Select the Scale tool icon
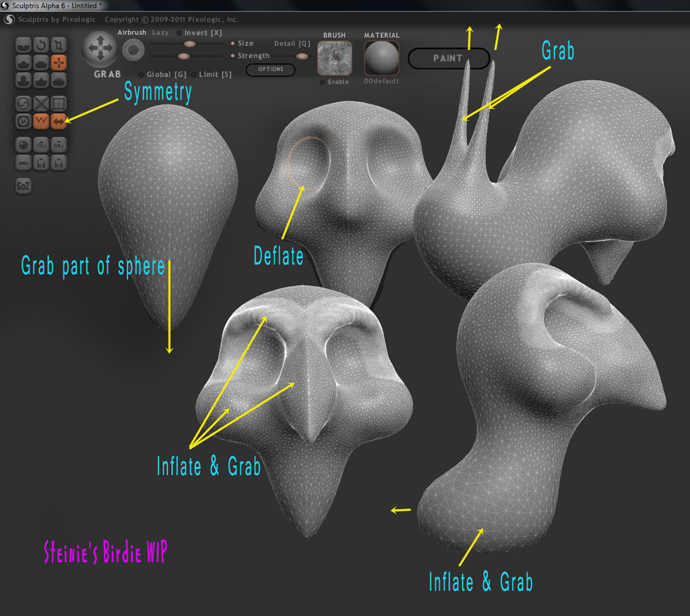 pyautogui.click(x=59, y=45)
